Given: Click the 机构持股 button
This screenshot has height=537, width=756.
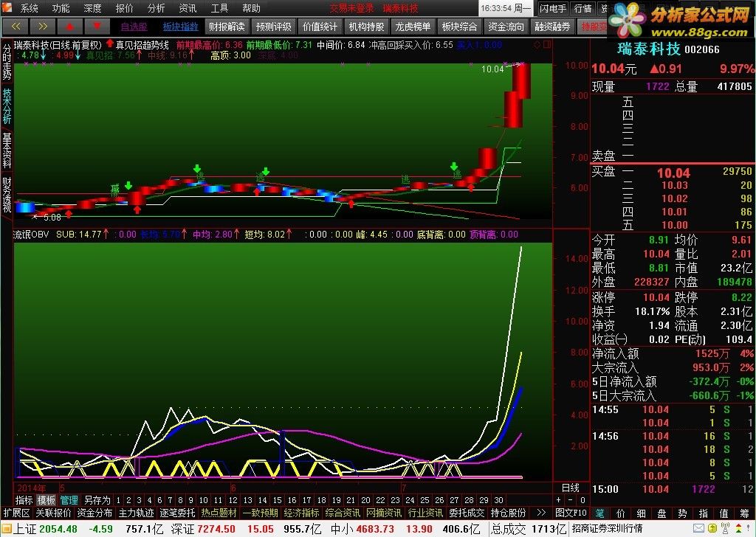Looking at the screenshot, I should [366, 27].
